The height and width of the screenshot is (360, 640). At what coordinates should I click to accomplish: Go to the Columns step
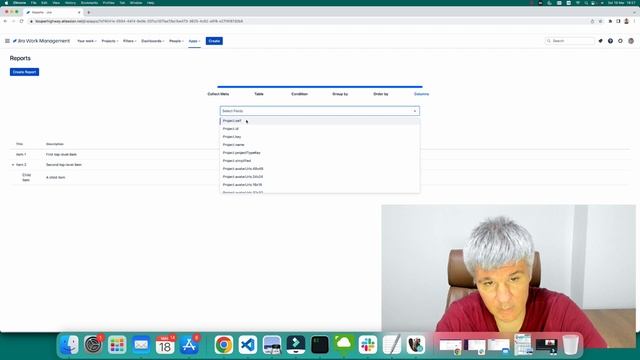coord(421,94)
